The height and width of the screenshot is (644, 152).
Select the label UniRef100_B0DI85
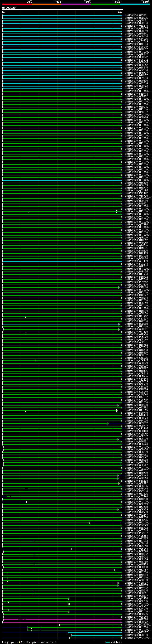click(136, 324)
